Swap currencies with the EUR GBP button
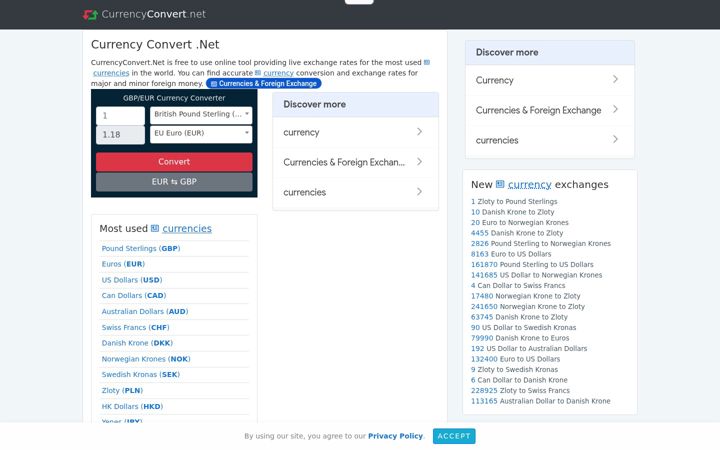The width and height of the screenshot is (720, 450). 174,182
